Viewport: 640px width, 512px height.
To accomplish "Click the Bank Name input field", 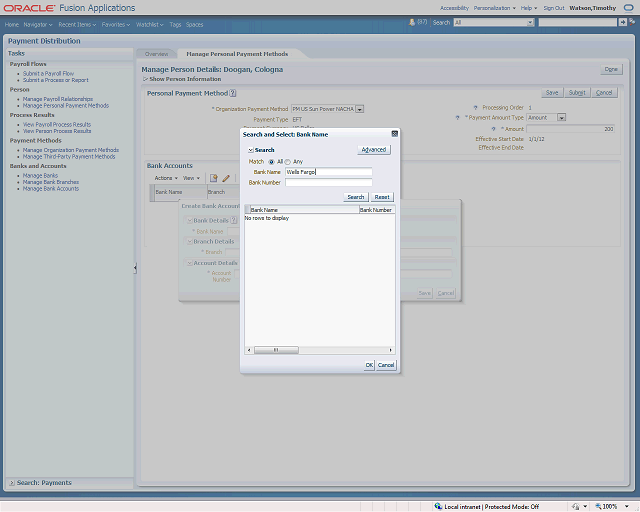I will click(329, 172).
